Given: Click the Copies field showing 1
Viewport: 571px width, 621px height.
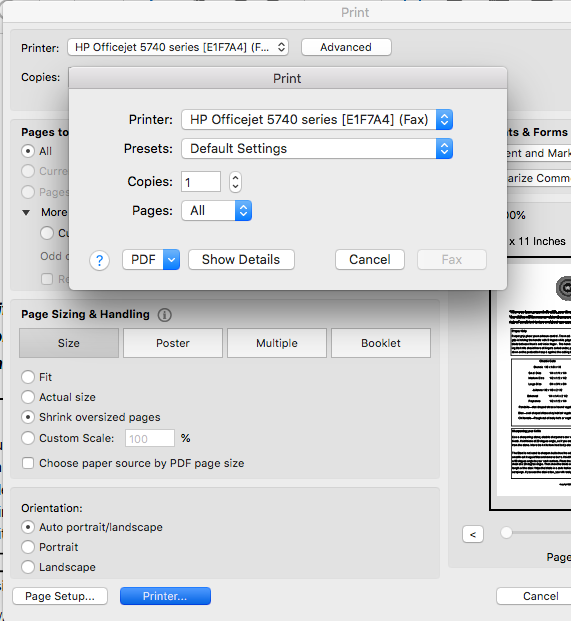Looking at the screenshot, I should click(x=201, y=182).
